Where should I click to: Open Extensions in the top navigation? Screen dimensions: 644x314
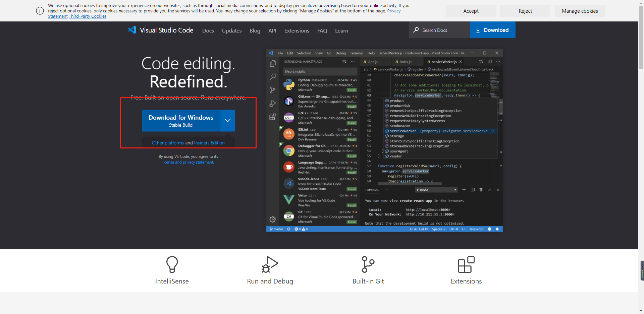pos(297,30)
